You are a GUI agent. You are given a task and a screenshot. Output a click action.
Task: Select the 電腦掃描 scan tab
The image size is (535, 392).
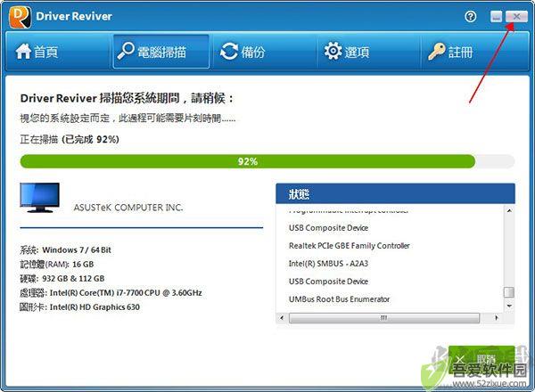[x=161, y=52]
